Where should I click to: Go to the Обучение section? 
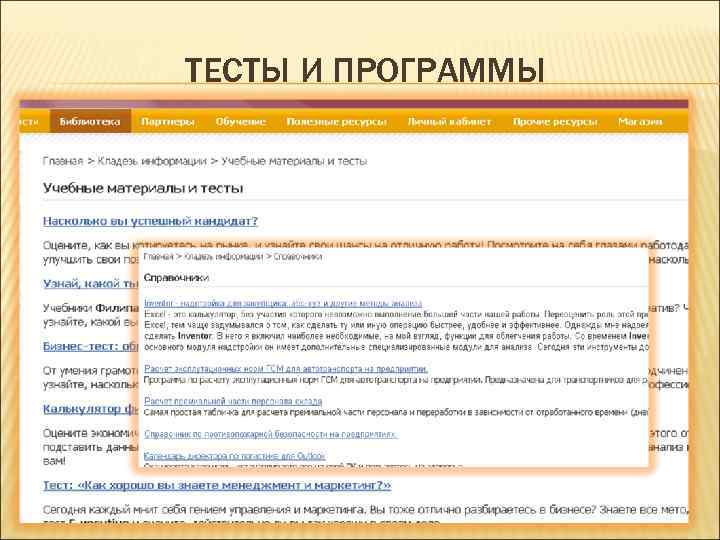tap(241, 122)
